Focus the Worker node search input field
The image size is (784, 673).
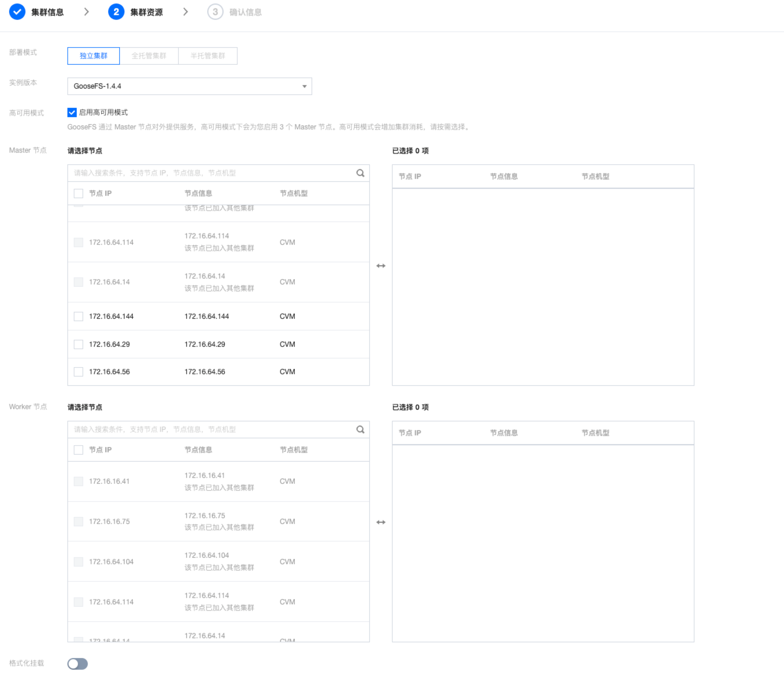coord(212,429)
